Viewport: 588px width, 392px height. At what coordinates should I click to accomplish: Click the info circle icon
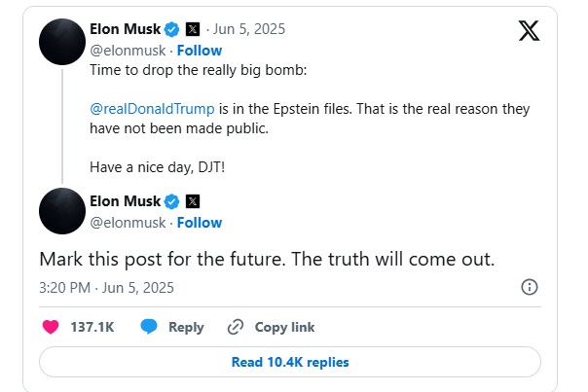(x=530, y=287)
